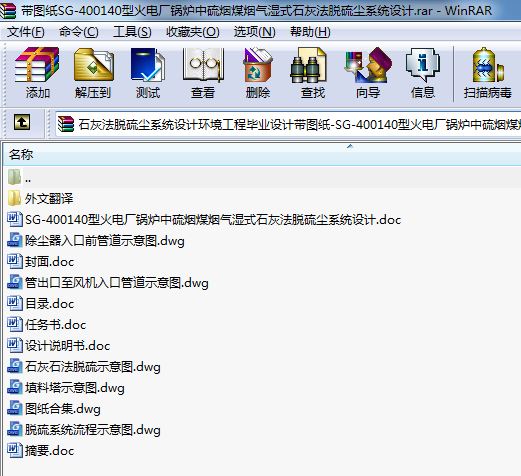Select the file name 图纸合集.dwg
The image size is (521, 476).
click(63, 409)
